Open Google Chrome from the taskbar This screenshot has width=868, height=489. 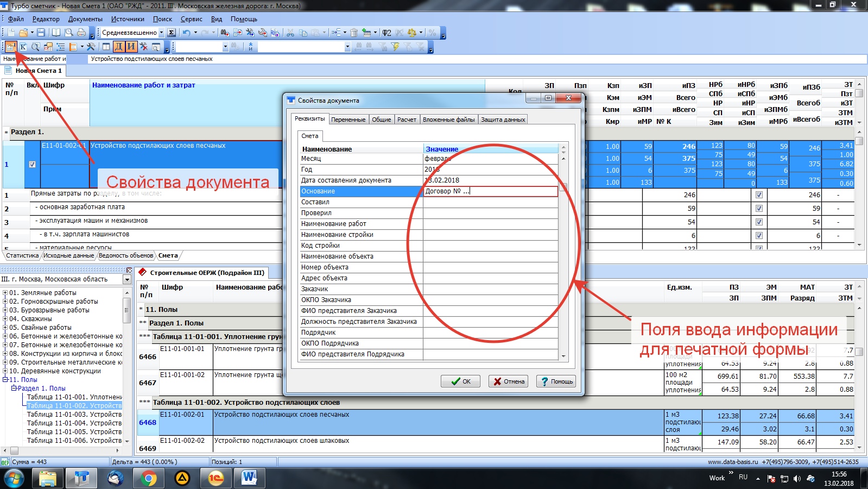click(x=148, y=478)
